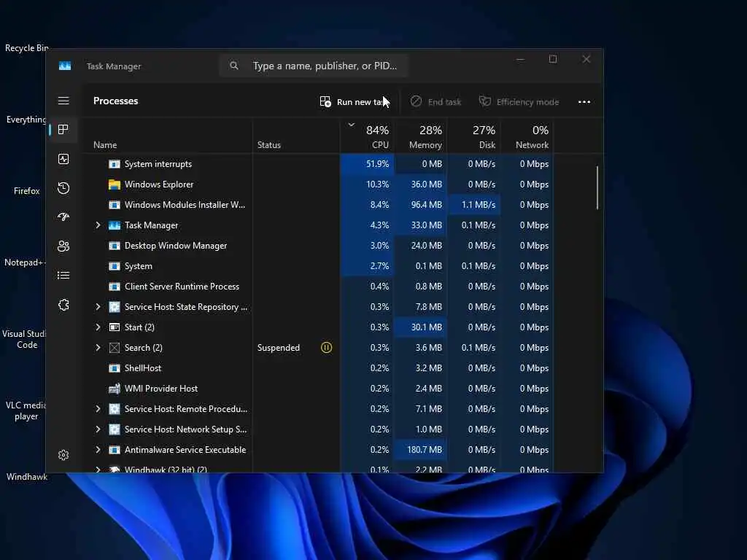
Task: Click the 180.7 MB memory value
Action: (425, 450)
